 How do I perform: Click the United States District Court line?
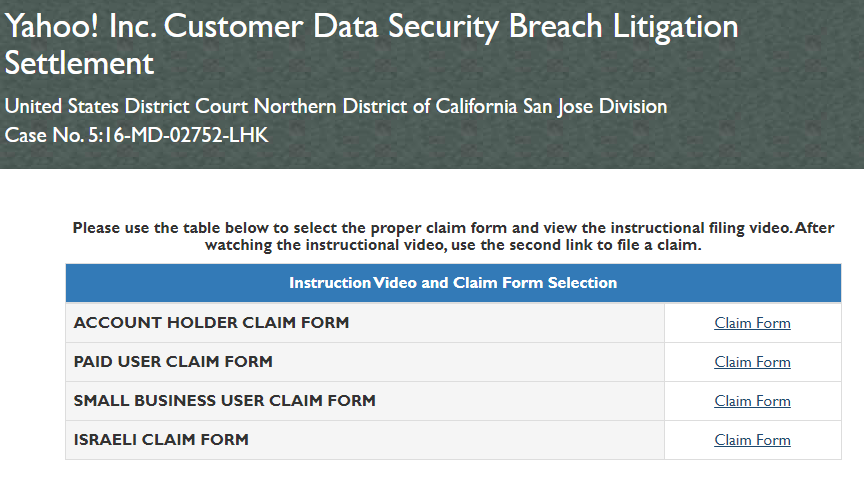point(336,106)
